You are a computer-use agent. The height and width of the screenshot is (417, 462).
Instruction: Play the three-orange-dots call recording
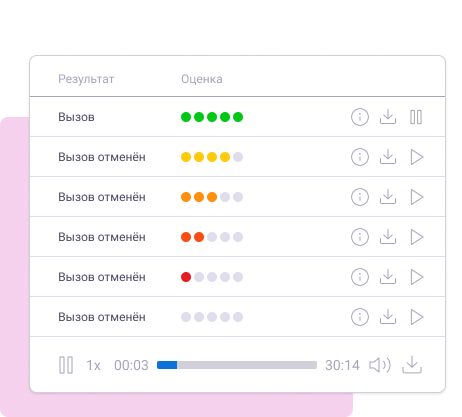[x=417, y=197]
